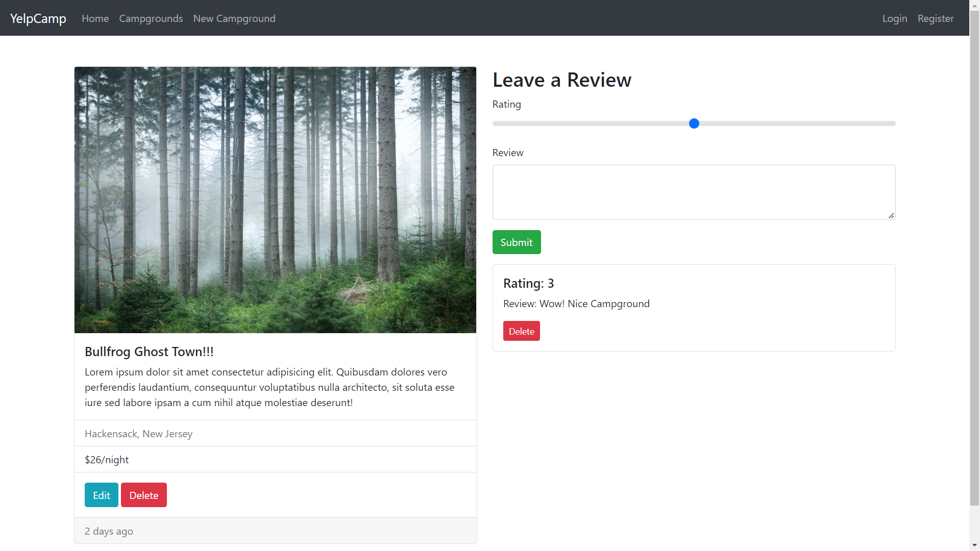Viewport: 980px width, 551px height.
Task: Navigate to the Home page
Action: click(95, 18)
